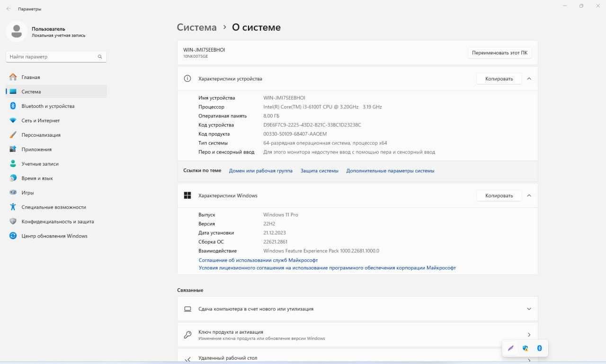The image size is (606, 364).
Task: Open Персонализация settings
Action: click(x=56, y=135)
